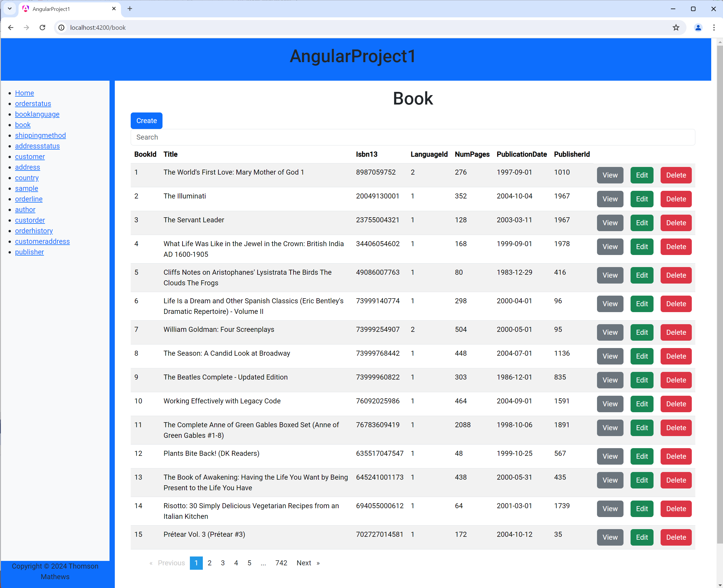Bookmark this page with the star icon

tap(676, 27)
